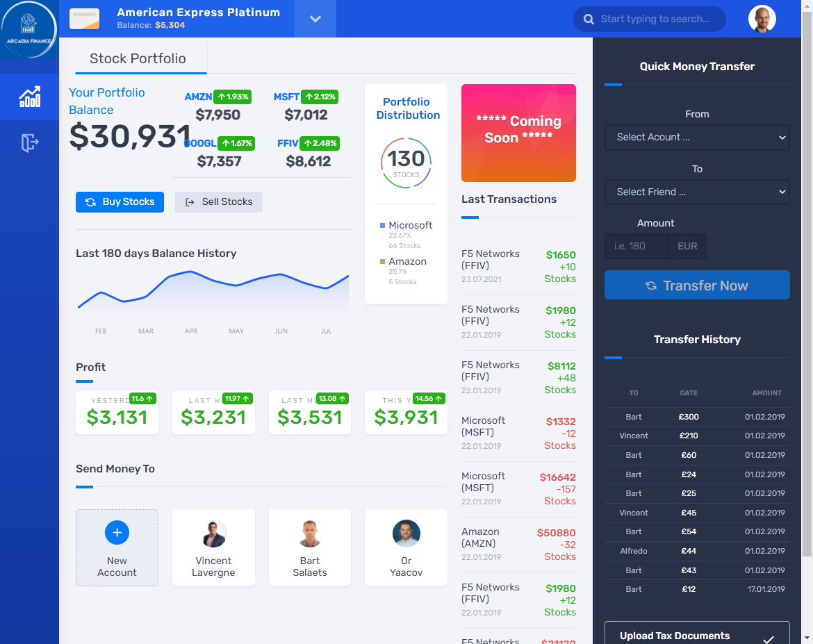Click the GOOGL 1.67% up badge

click(236, 143)
